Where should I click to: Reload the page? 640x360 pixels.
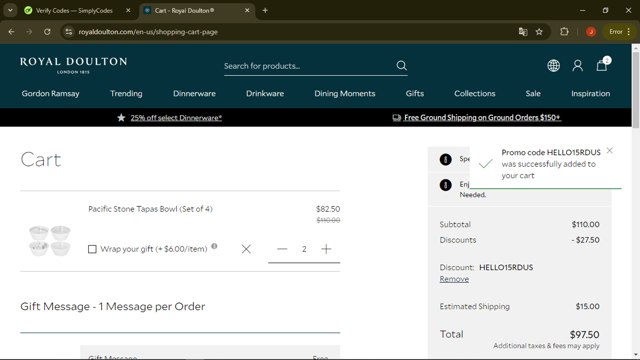(x=47, y=32)
